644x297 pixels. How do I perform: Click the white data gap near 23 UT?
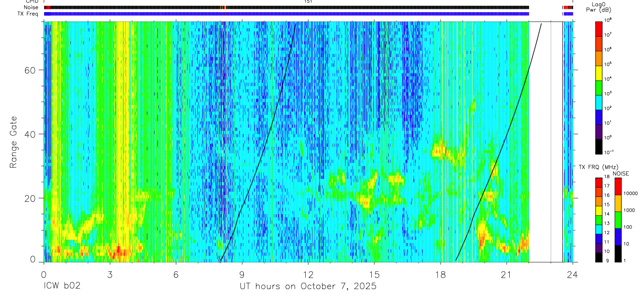546,141
